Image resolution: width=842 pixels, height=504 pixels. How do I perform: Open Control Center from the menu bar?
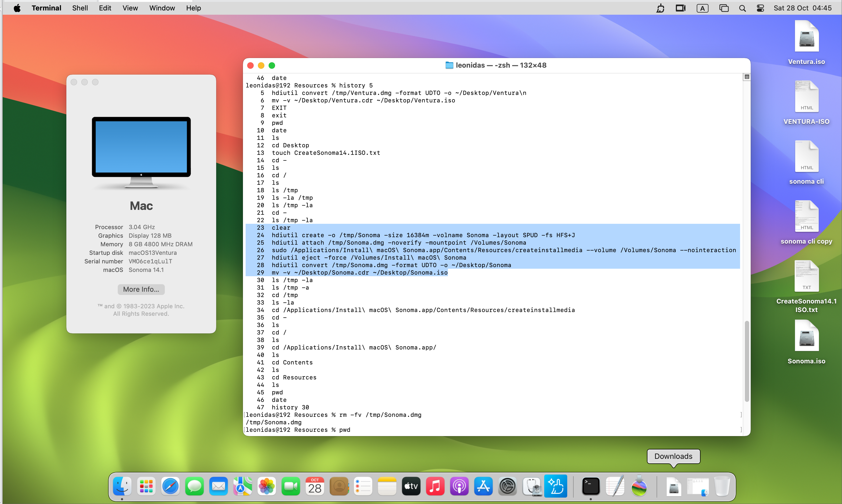tap(760, 8)
